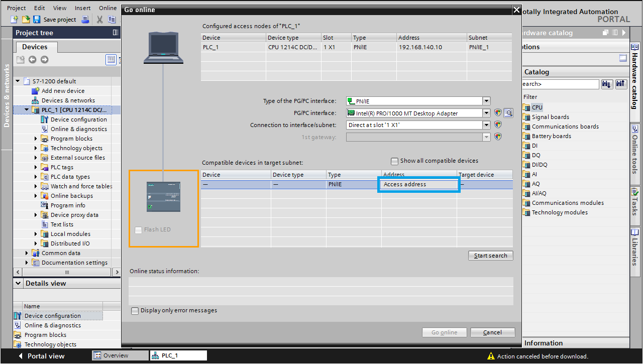This screenshot has width=643, height=364.
Task: Toggle Show all compatible devices checkbox
Action: [x=394, y=161]
